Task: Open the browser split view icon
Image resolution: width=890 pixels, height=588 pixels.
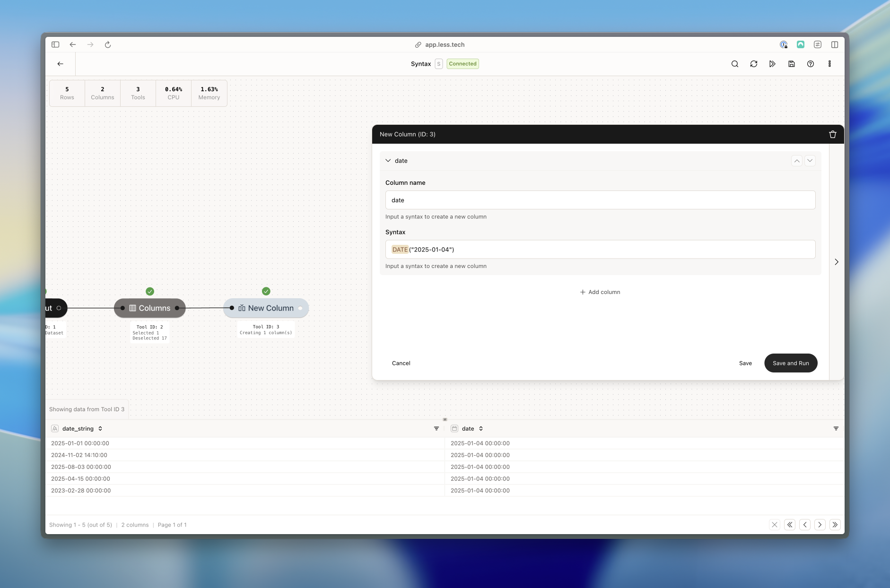Action: [835, 44]
